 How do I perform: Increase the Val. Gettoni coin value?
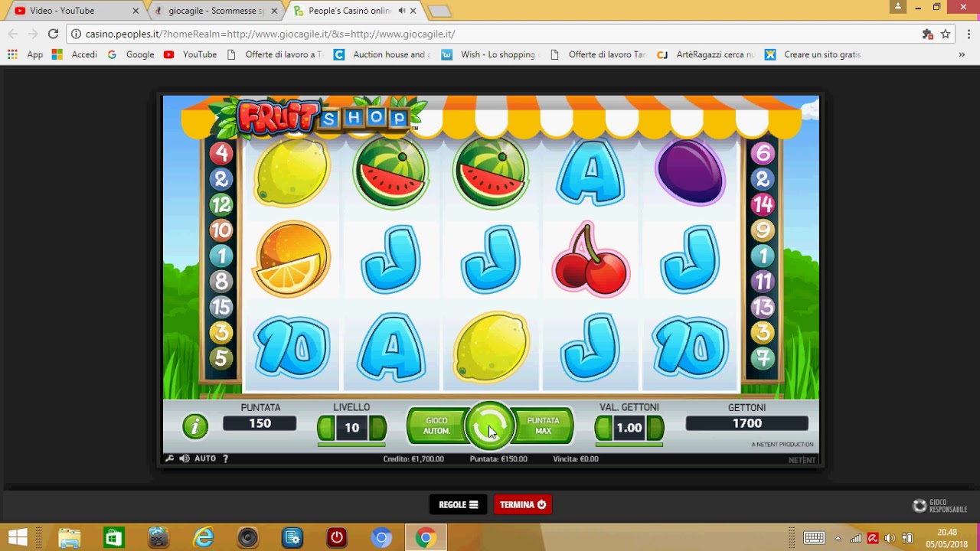(x=655, y=428)
